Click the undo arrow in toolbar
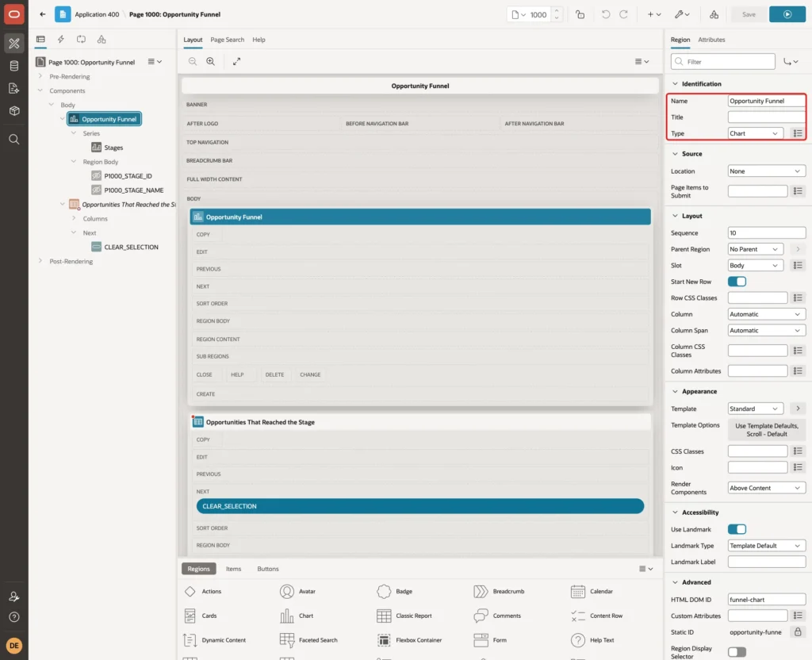812x660 pixels. tap(605, 14)
